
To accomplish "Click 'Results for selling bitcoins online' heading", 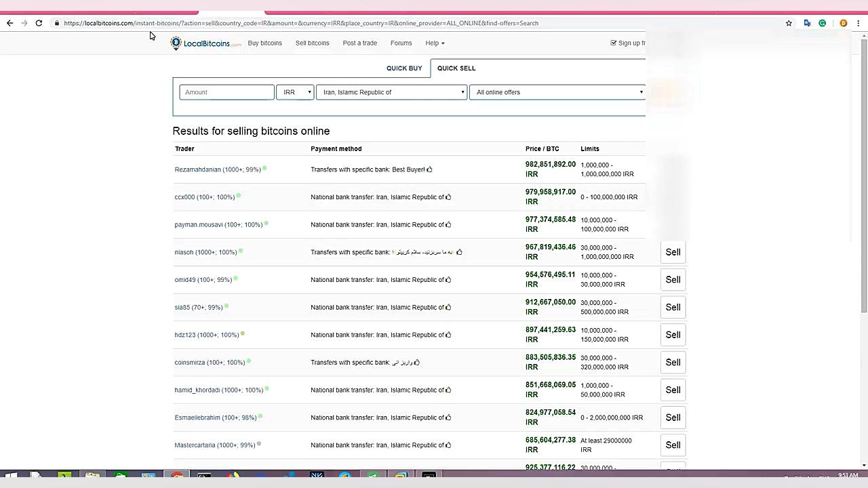I will 251,131.
